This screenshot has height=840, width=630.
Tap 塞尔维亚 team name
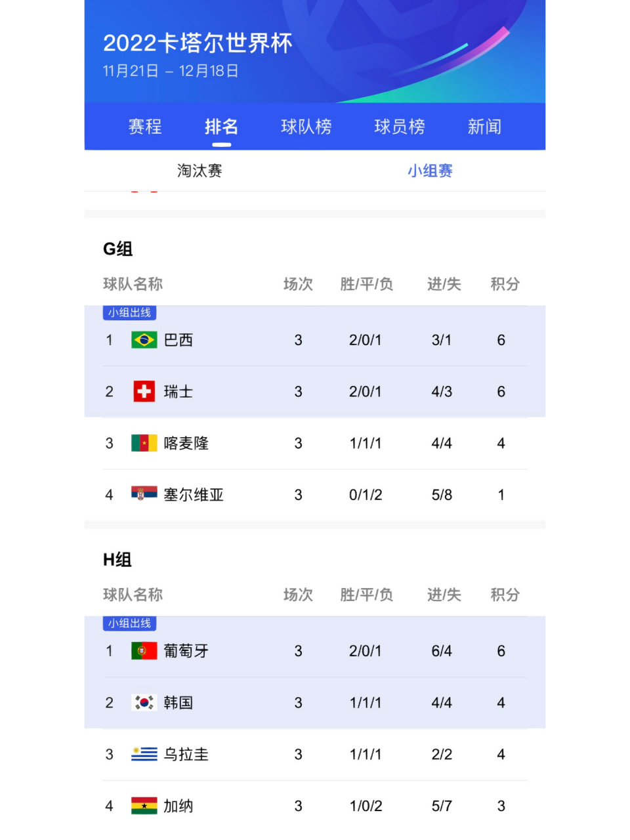(x=194, y=495)
